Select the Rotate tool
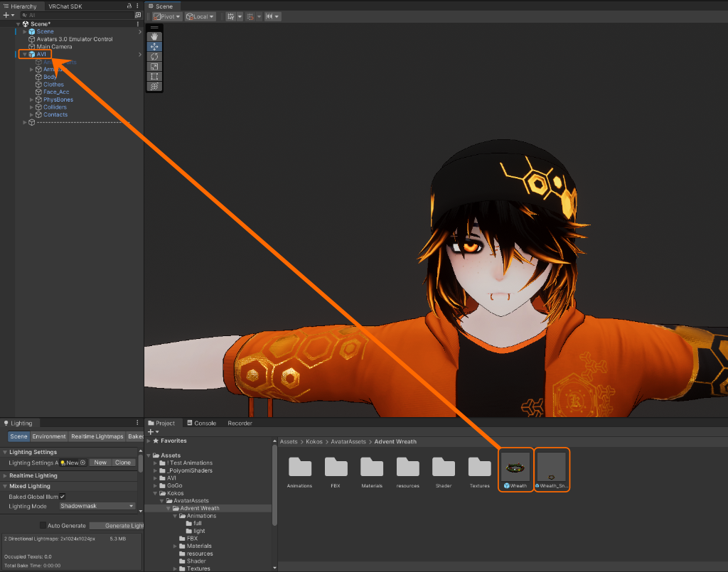Viewport: 728px width, 572px height. [154, 56]
